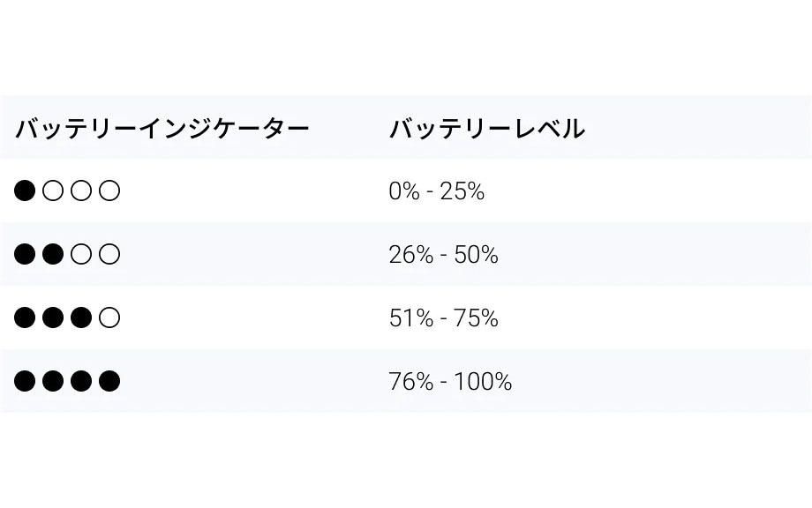Click the fourth filled dot in the 76% - 100% row
This screenshot has height=508, width=812.
coord(109,381)
